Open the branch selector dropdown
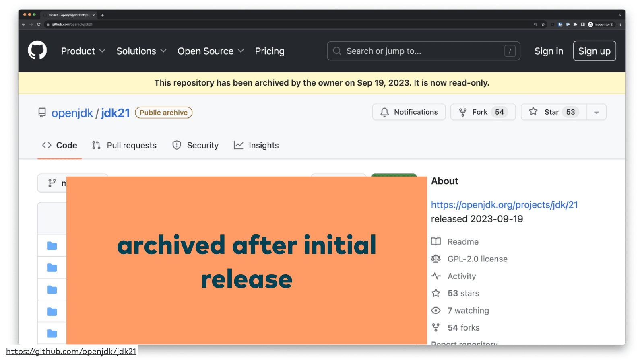The image size is (644, 362). pyautogui.click(x=52, y=183)
